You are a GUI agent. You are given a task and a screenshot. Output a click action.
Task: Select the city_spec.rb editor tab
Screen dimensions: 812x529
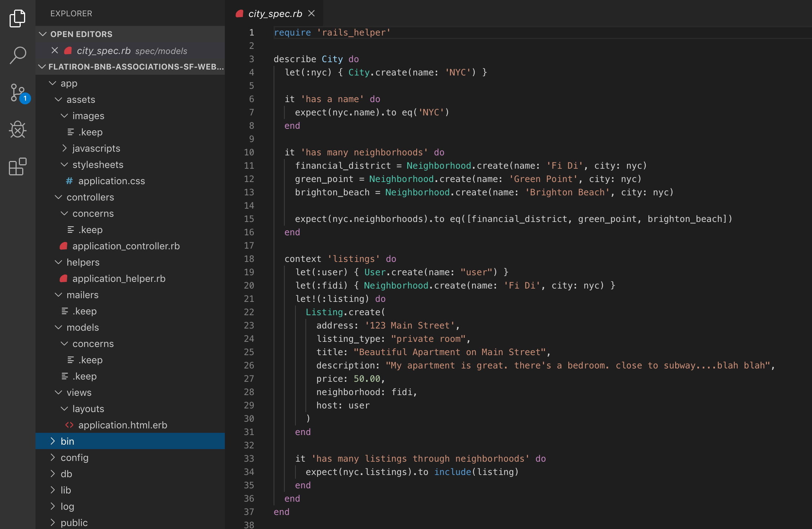(x=275, y=14)
